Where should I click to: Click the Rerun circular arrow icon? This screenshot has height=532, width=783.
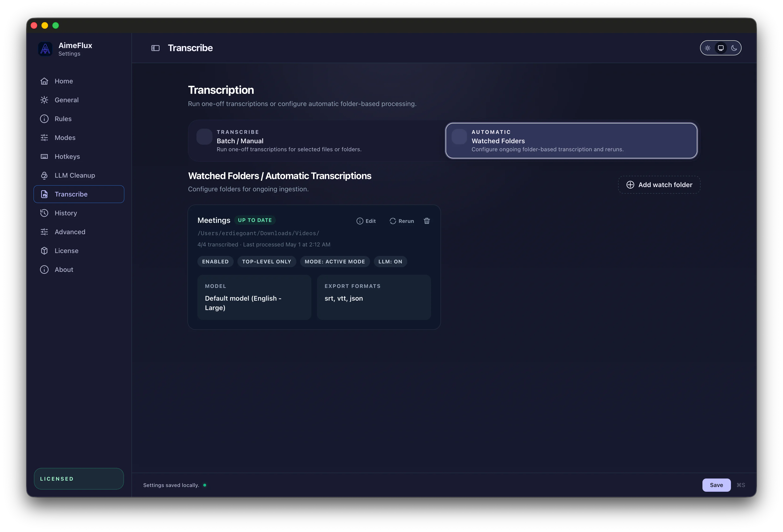[x=393, y=221]
